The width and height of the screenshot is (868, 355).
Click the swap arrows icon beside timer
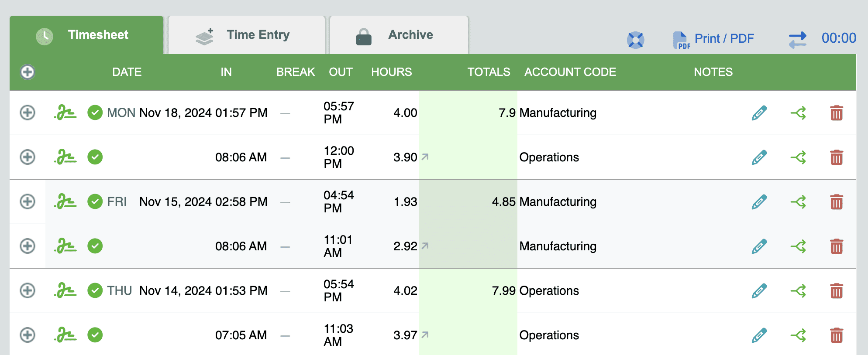point(797,40)
